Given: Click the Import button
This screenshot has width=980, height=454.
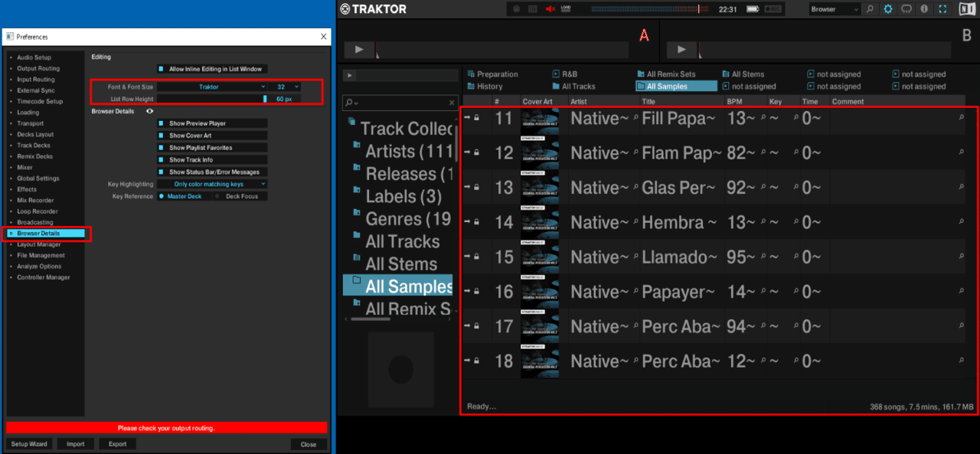Looking at the screenshot, I should tap(76, 444).
